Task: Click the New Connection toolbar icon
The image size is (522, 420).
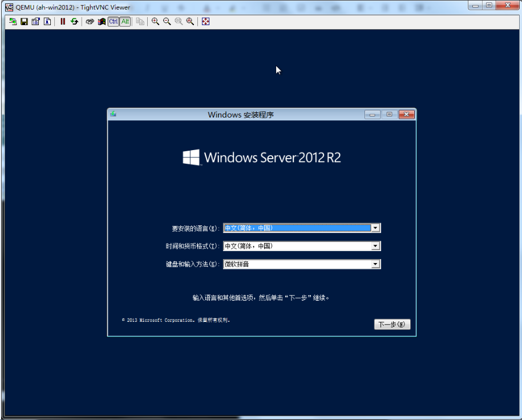Action: 13,22
